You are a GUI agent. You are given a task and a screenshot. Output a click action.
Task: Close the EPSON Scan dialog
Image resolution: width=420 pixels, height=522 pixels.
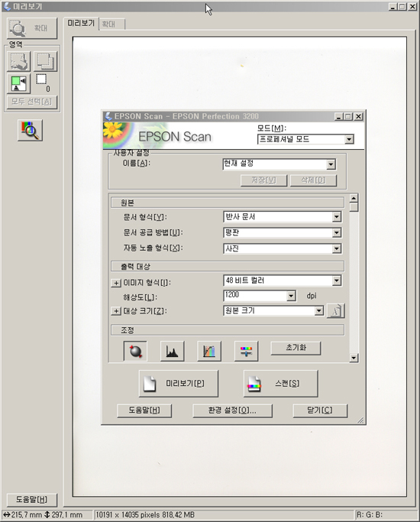point(358,116)
